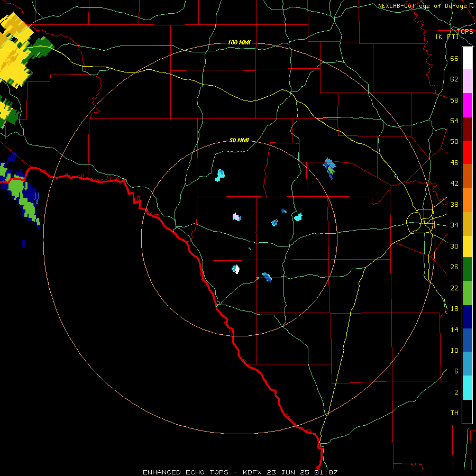Select the light blue legend swatch

[x=467, y=364]
